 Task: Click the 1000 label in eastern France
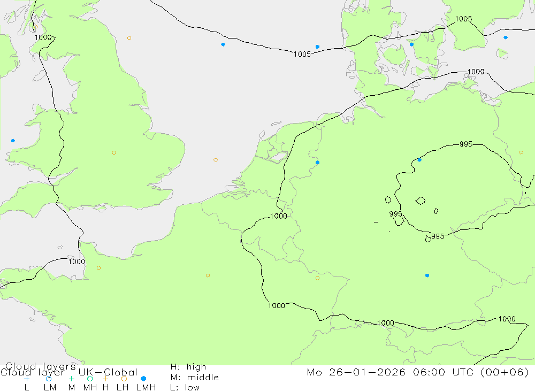tap(277, 306)
